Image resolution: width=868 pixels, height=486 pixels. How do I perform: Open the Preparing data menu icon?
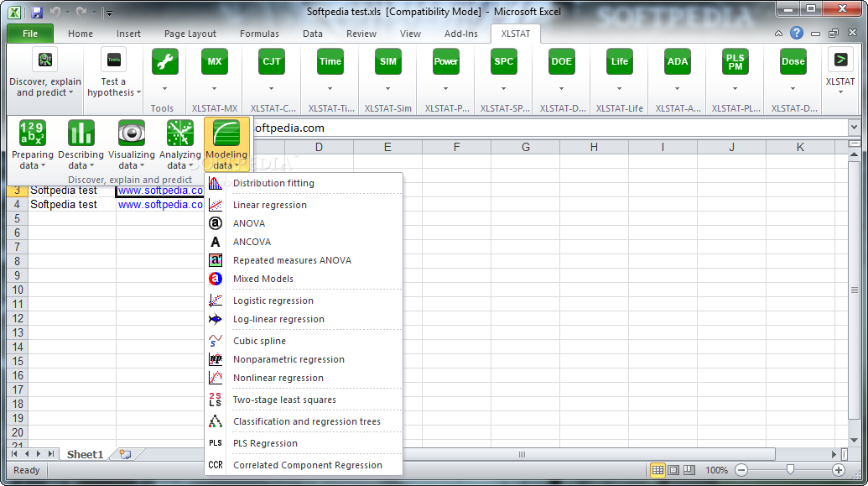tap(33, 133)
